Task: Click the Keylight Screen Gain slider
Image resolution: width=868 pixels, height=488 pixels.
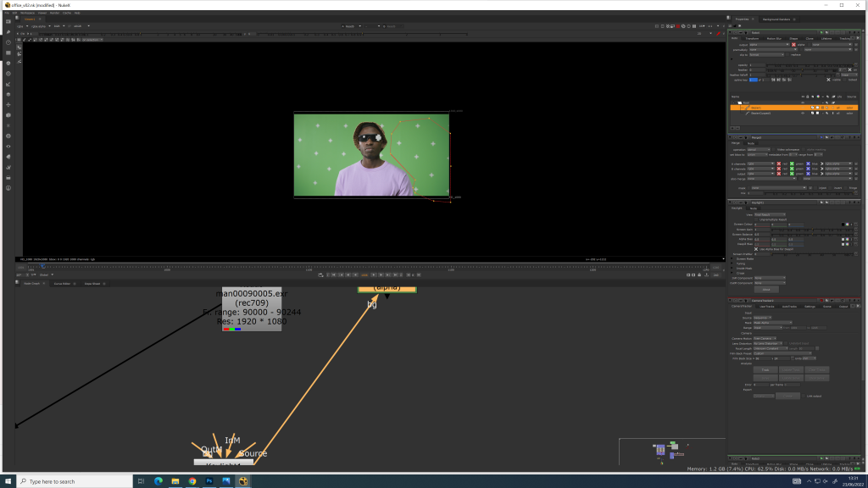Action: 812,230
